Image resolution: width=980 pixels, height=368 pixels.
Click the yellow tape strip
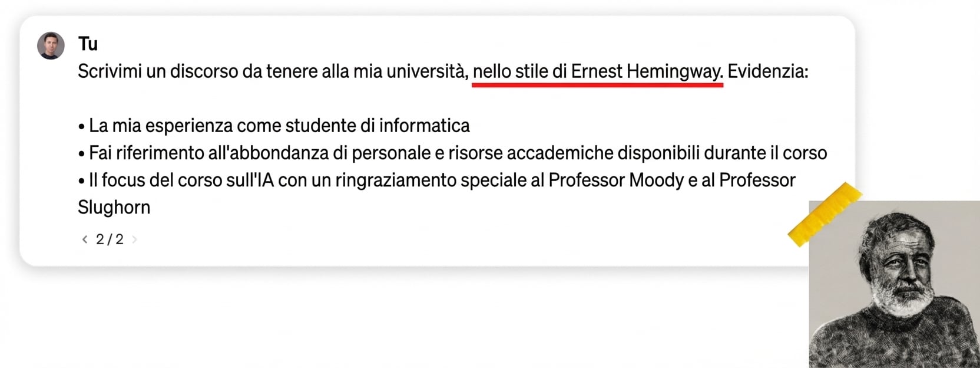825,214
